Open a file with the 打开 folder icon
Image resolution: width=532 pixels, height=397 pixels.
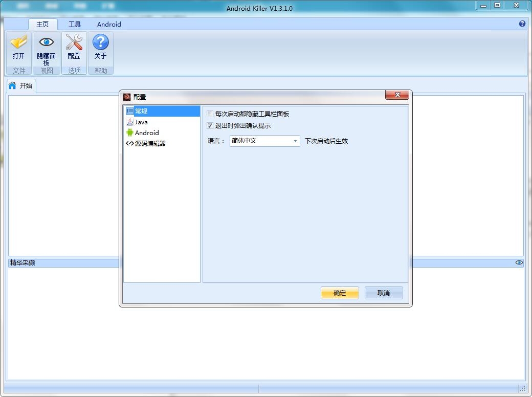[x=18, y=42]
